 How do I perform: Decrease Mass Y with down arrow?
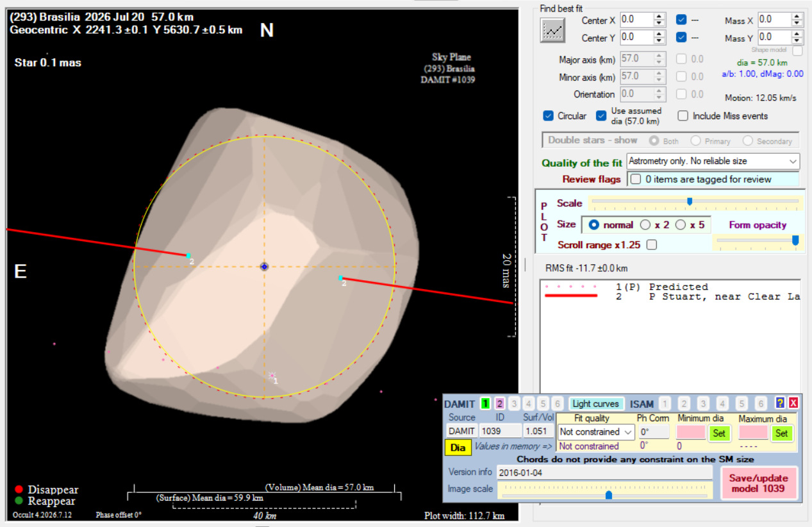798,40
